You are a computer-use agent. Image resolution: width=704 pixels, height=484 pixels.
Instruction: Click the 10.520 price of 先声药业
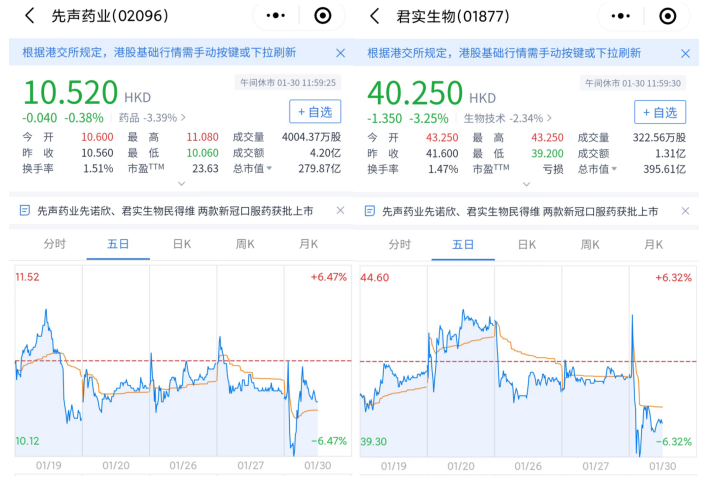point(70,92)
